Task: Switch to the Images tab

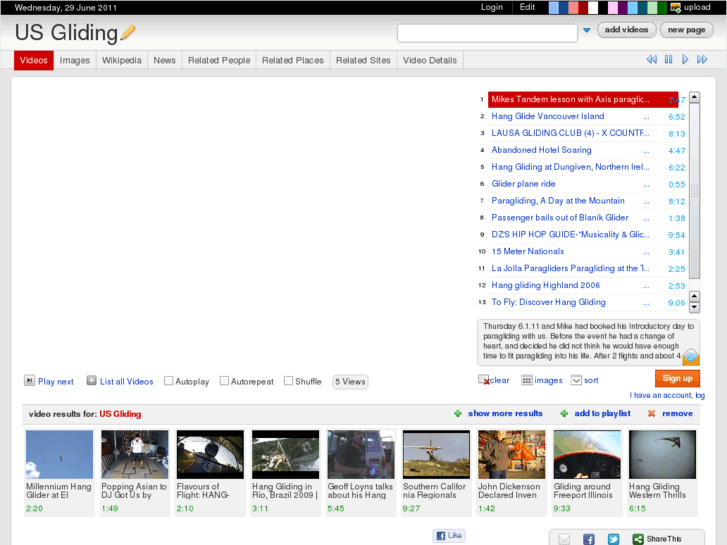Action: (x=75, y=60)
